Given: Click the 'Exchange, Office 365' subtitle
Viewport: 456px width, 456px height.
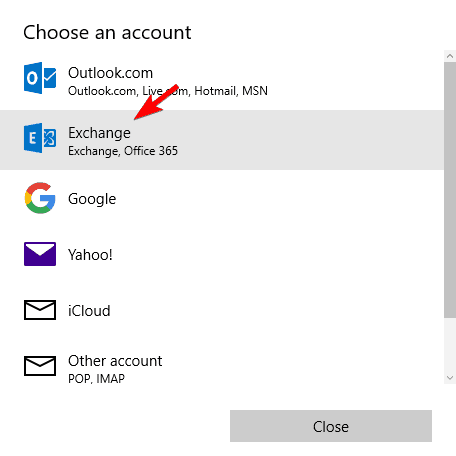Looking at the screenshot, I should point(123,151).
